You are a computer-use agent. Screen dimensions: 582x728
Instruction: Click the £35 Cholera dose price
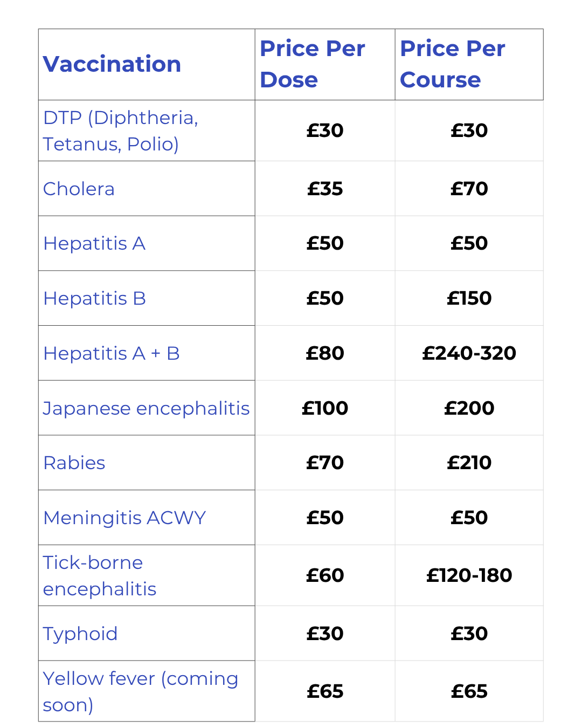pyautogui.click(x=325, y=189)
